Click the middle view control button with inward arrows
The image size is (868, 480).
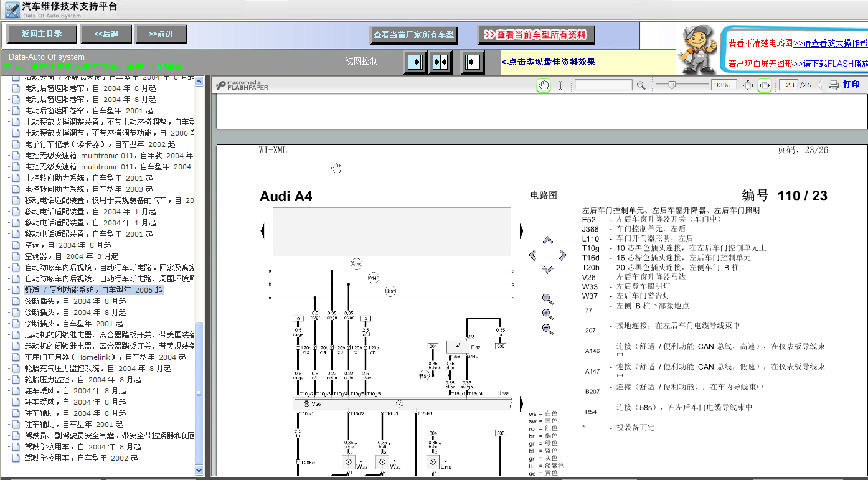(440, 62)
